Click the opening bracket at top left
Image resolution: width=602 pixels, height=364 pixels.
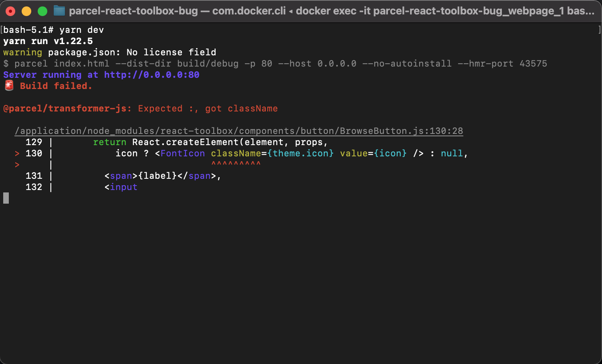coord(2,29)
